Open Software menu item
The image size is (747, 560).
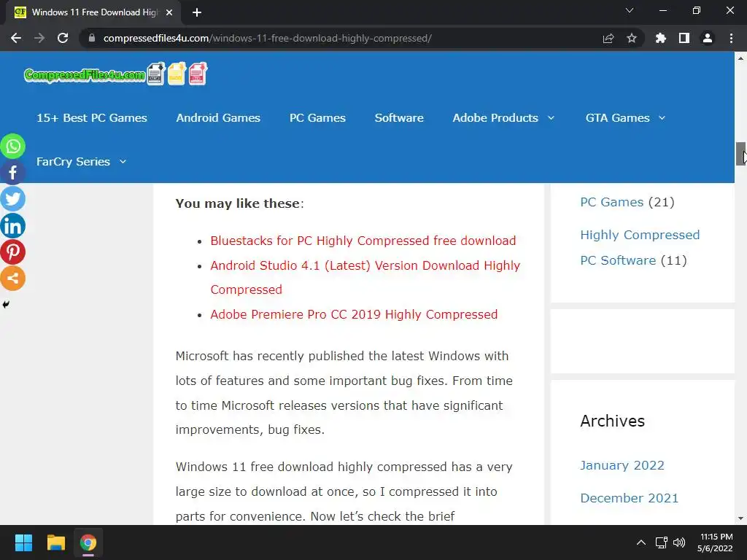(x=399, y=117)
